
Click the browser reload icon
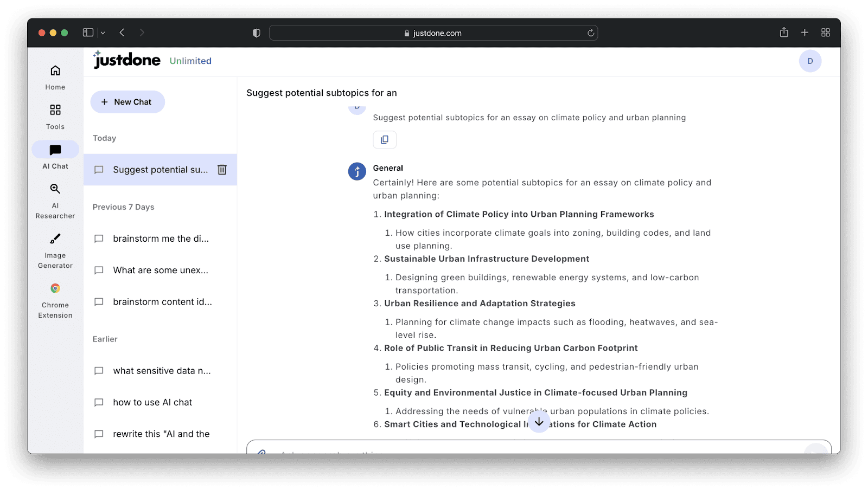click(x=591, y=33)
